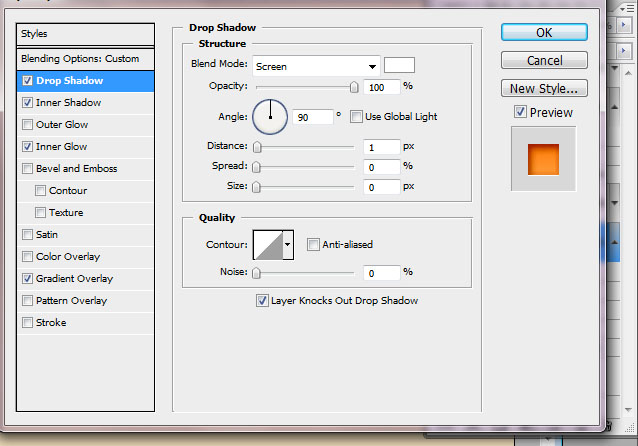The height and width of the screenshot is (446, 638).
Task: Click the drop shadow color swatch
Action: click(399, 65)
